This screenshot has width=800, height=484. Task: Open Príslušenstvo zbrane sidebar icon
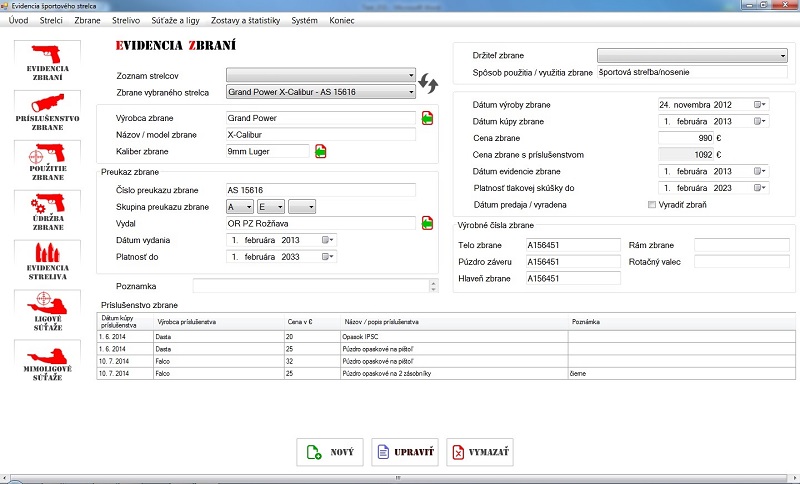[47, 112]
